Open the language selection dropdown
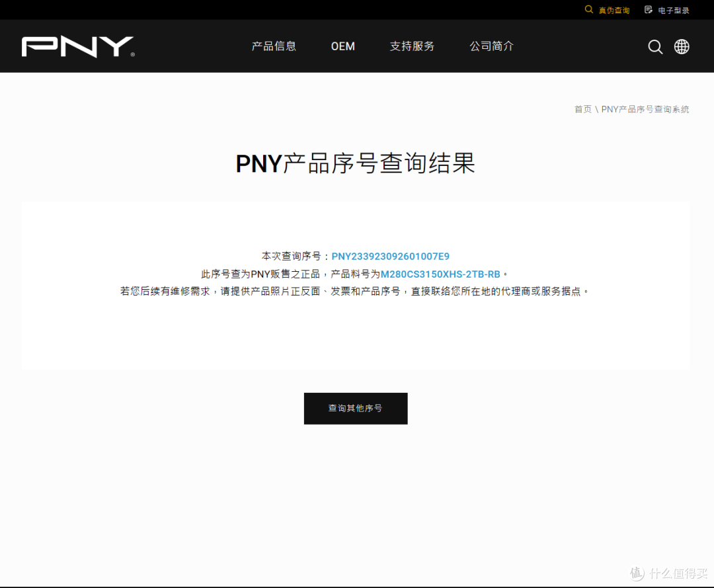This screenshot has width=714, height=588. (682, 46)
